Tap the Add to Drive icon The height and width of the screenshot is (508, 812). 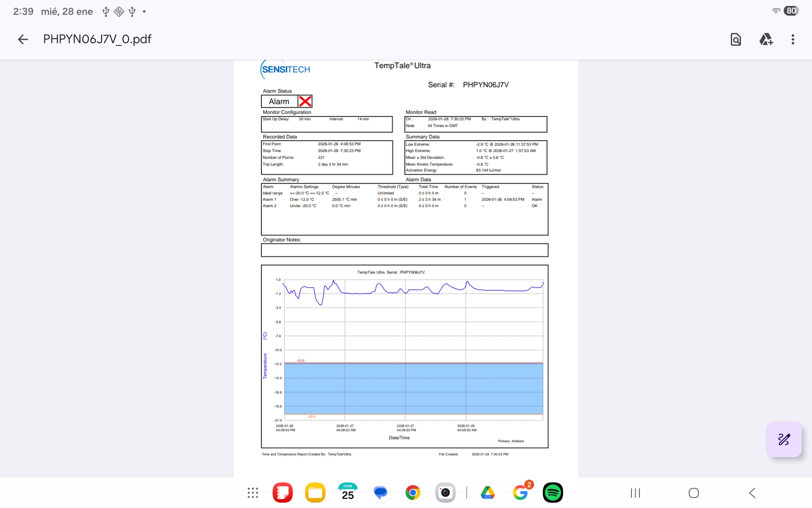point(766,39)
